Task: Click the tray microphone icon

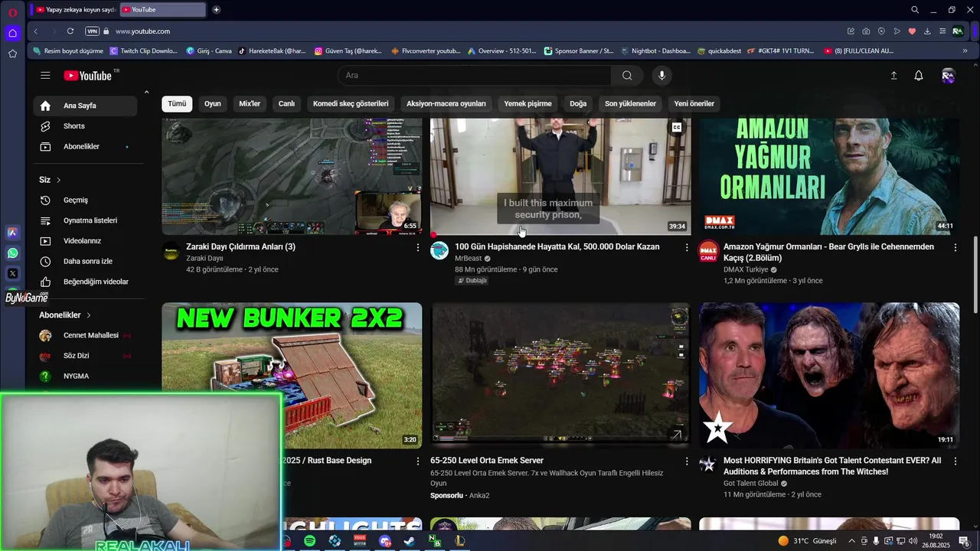Action: tap(876, 541)
